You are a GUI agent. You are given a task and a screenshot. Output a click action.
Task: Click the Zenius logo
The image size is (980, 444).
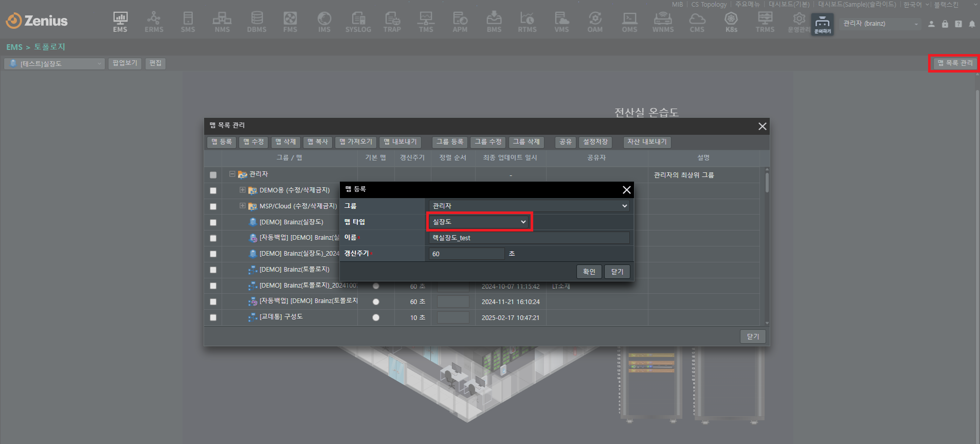[37, 21]
